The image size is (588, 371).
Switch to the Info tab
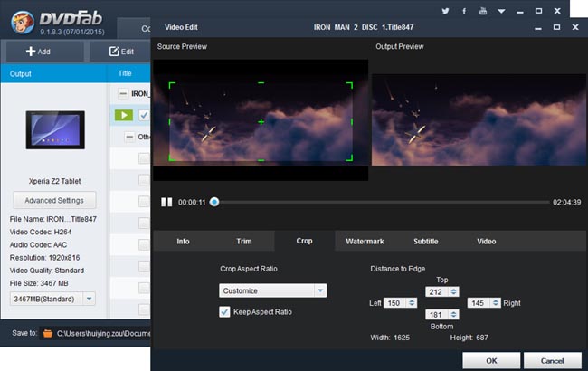(x=183, y=242)
